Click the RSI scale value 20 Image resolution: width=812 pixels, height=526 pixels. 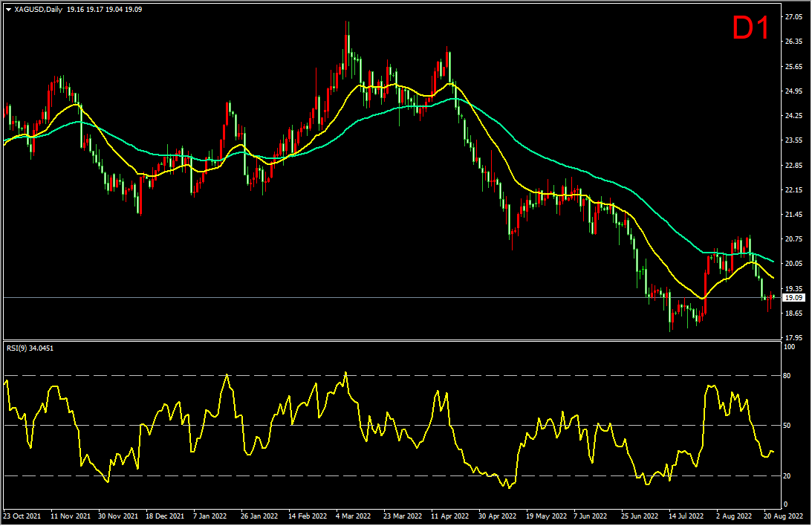(x=787, y=475)
